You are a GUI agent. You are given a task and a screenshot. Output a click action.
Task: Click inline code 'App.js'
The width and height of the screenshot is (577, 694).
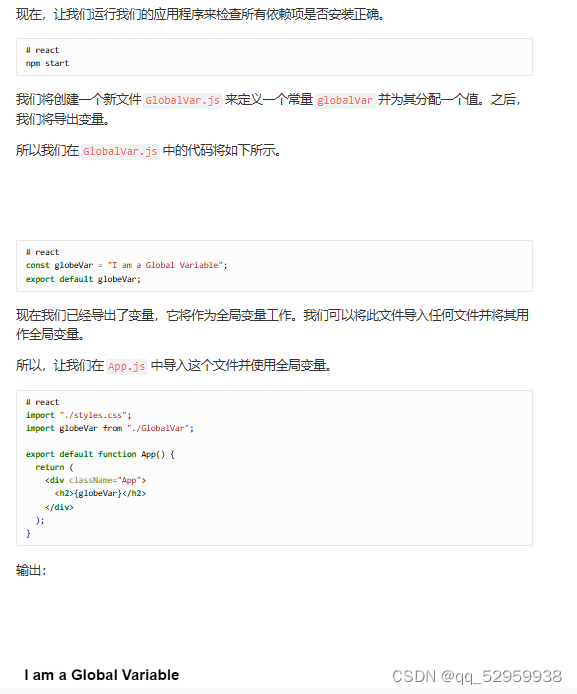(x=127, y=366)
